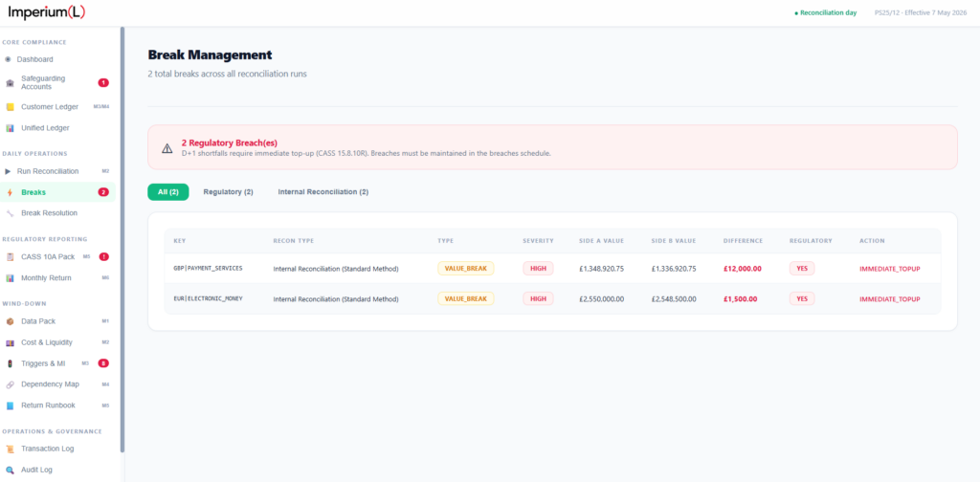Switch to the Regulatory (2) tab

228,192
